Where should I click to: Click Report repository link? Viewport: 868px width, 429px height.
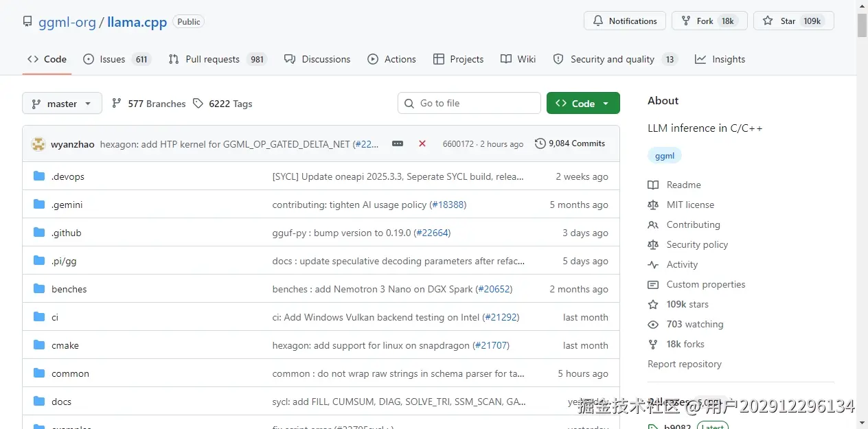pos(685,364)
